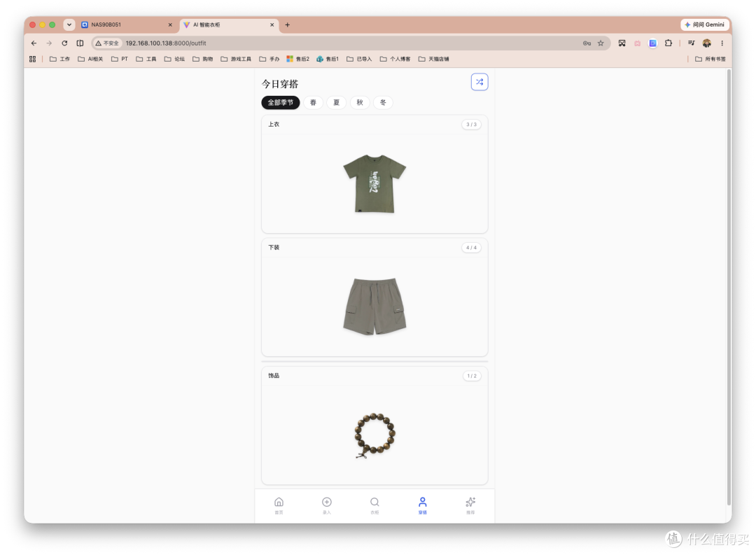
Task: Open the 论坛 bookmark folder
Action: (174, 59)
